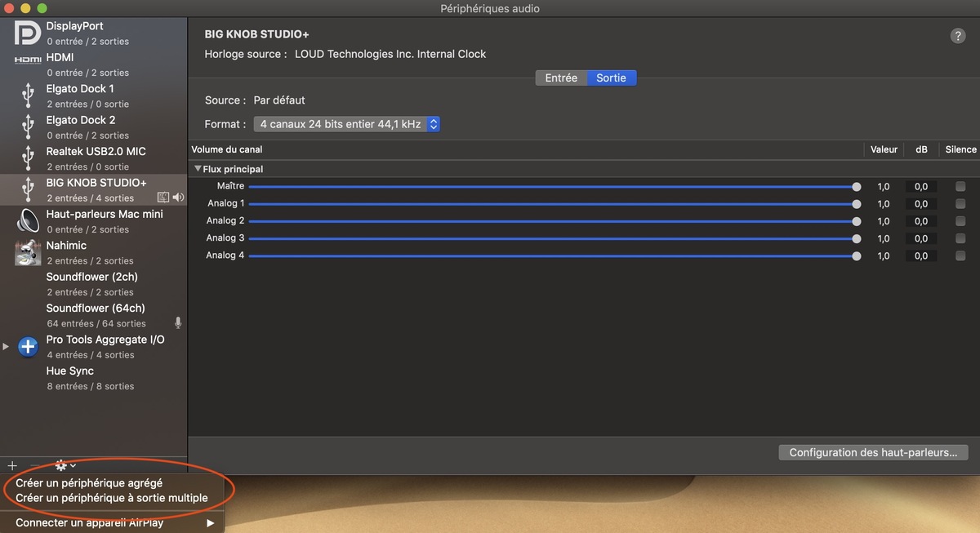Click the blue plus icon of Pro Tools Aggregate
This screenshot has height=533, width=980.
tap(28, 347)
